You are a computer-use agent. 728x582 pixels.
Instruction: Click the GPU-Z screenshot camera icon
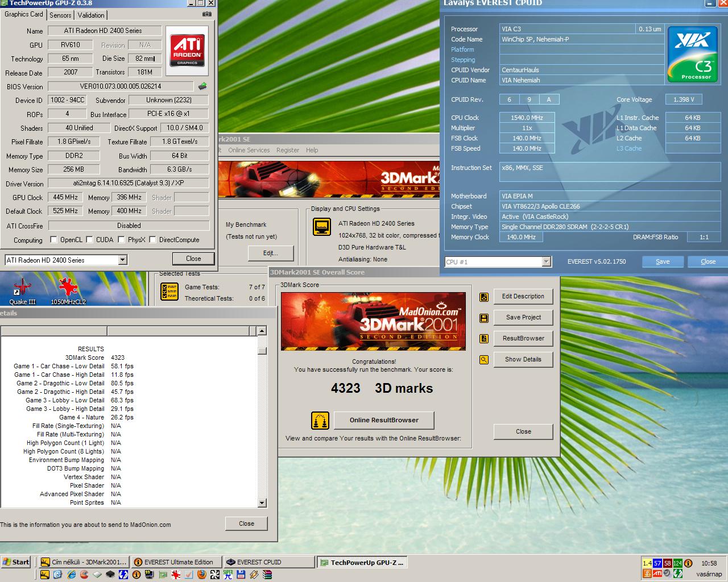tap(207, 14)
